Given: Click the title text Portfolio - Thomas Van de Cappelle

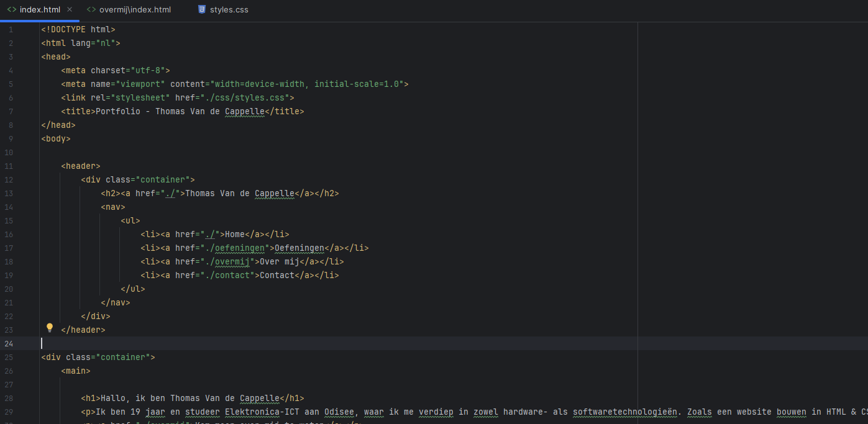Looking at the screenshot, I should pyautogui.click(x=180, y=111).
